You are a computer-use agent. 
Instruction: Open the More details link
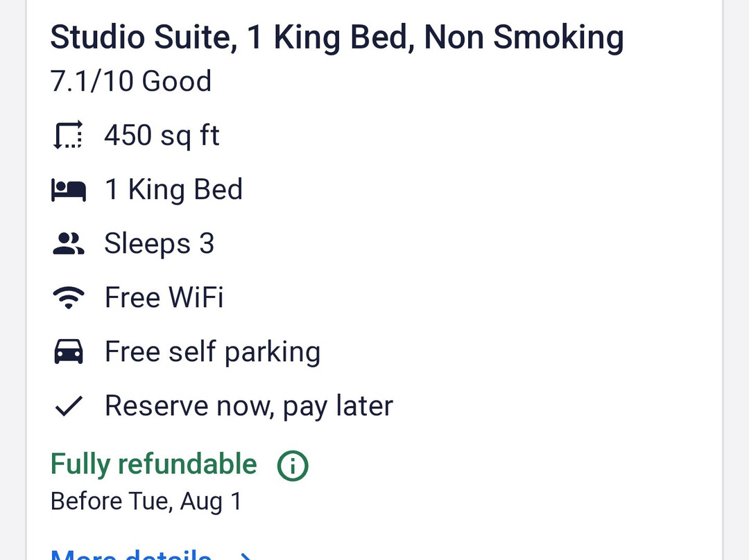tap(130, 554)
